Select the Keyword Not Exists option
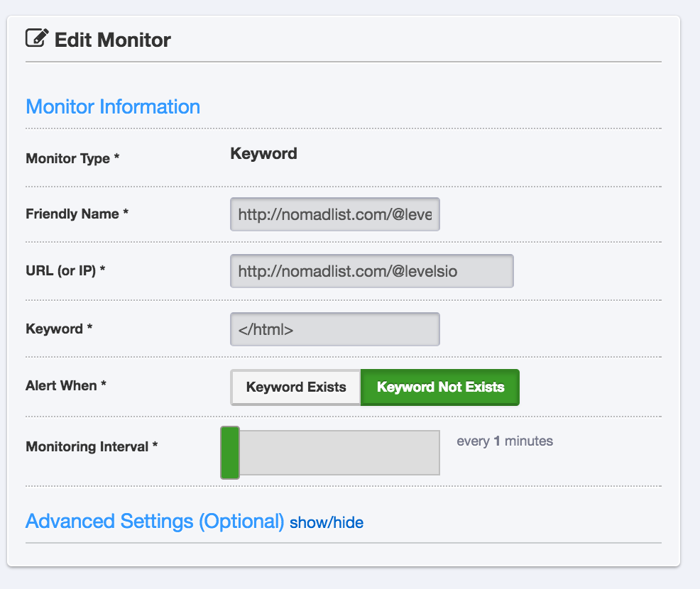Image resolution: width=700 pixels, height=589 pixels. point(440,387)
